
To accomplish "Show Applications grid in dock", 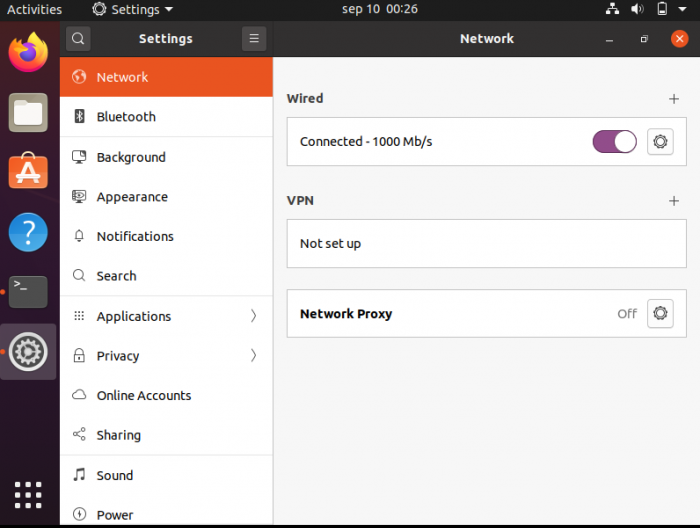I will pos(28,494).
